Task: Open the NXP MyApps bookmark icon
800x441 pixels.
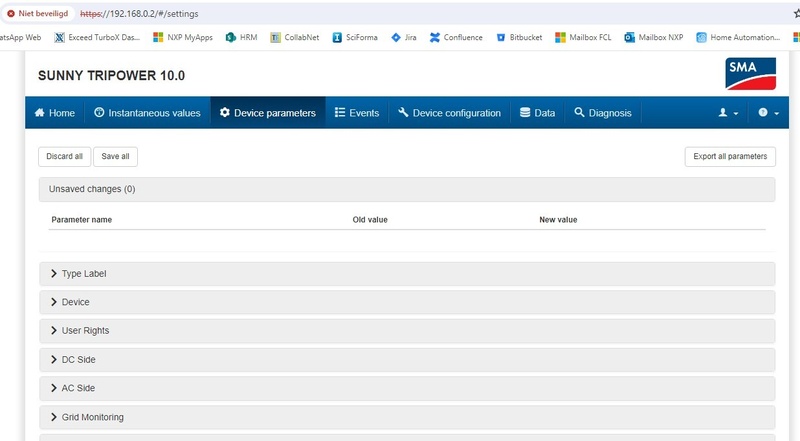Action: (x=158, y=37)
